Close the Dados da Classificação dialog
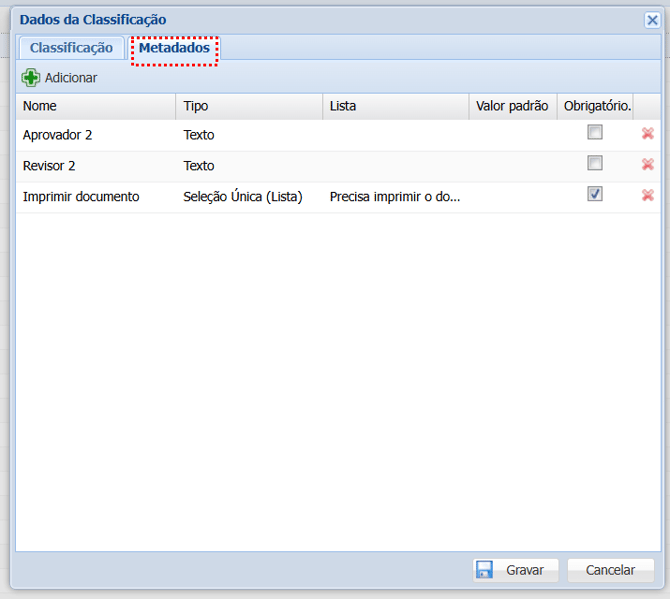This screenshot has height=599, width=670. point(652,19)
